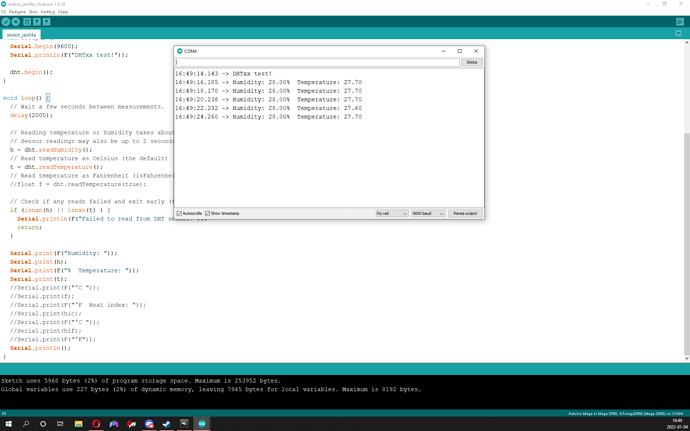Open the Skiss menu
This screenshot has width=690, height=431.
[x=33, y=12]
